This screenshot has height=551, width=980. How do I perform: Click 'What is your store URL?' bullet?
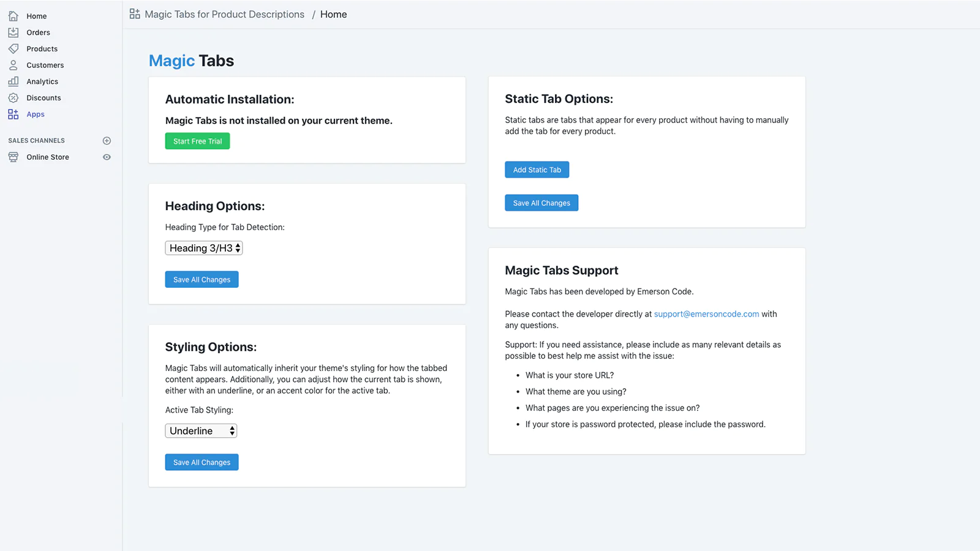569,375
